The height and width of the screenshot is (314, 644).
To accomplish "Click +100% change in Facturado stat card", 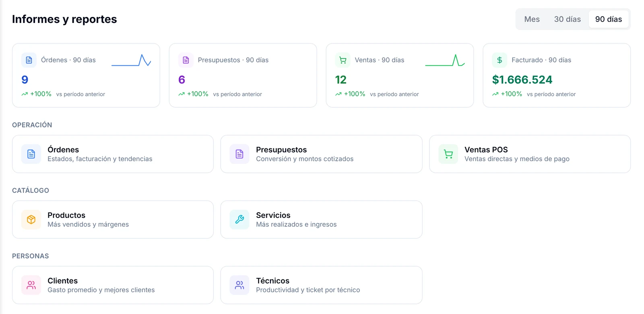I will [511, 94].
